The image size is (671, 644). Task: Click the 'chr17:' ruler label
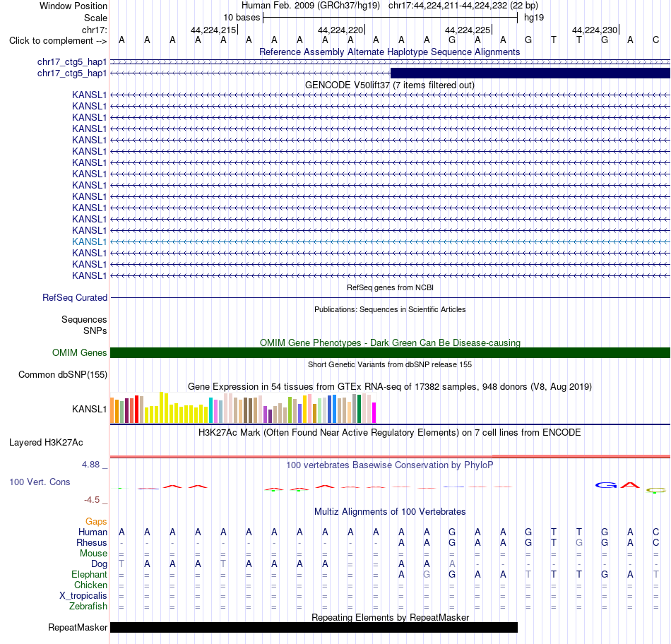(x=94, y=30)
